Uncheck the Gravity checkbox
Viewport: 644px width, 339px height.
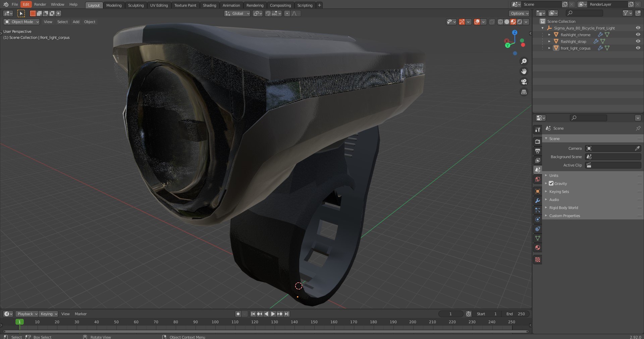(x=551, y=183)
